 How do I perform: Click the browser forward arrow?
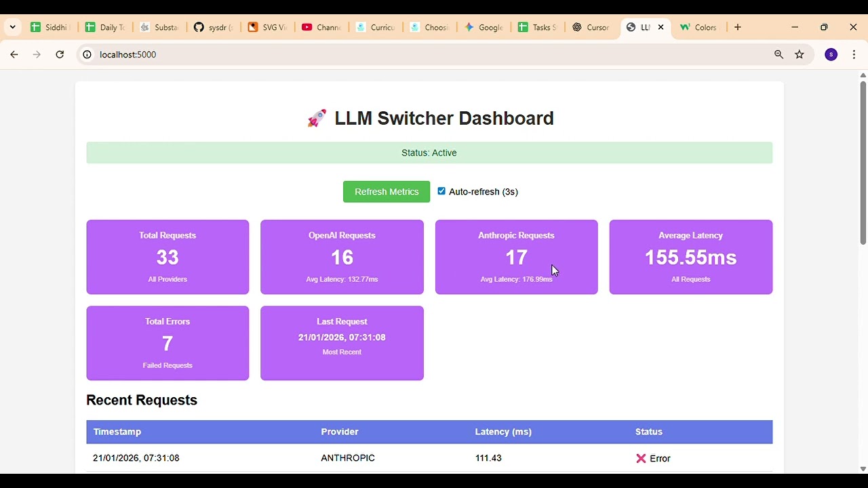click(x=37, y=54)
